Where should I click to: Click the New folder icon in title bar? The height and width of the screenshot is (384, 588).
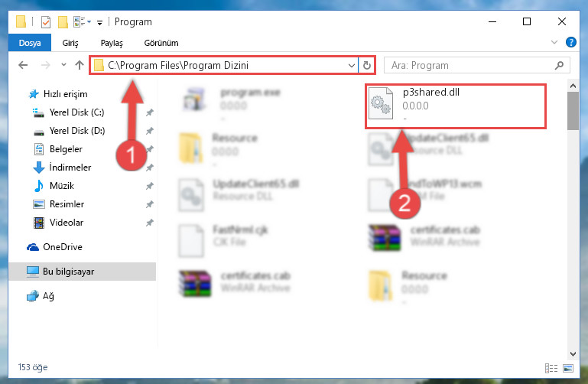(x=63, y=21)
